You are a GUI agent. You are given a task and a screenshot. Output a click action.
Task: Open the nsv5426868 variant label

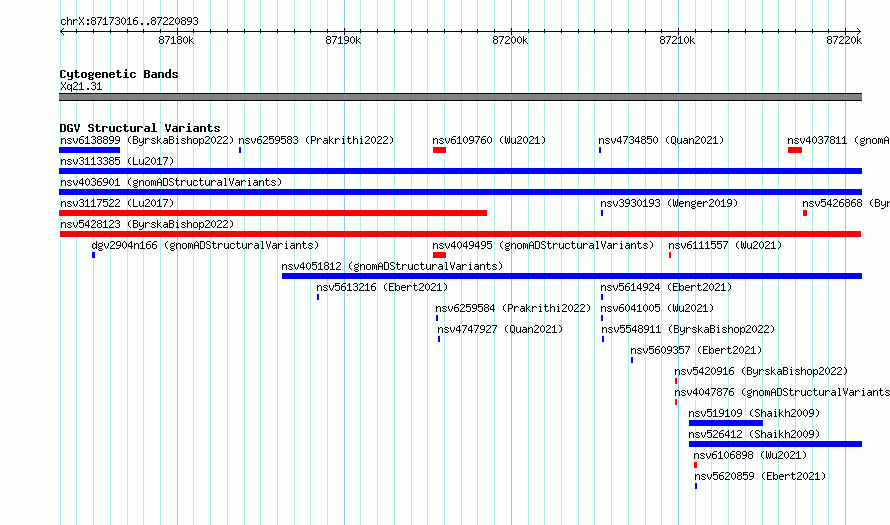pos(846,203)
